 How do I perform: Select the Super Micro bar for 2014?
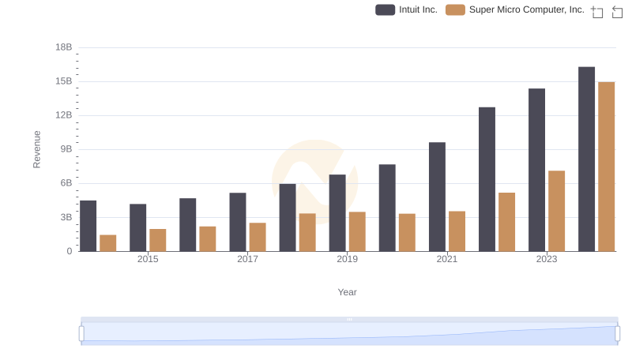pos(108,243)
